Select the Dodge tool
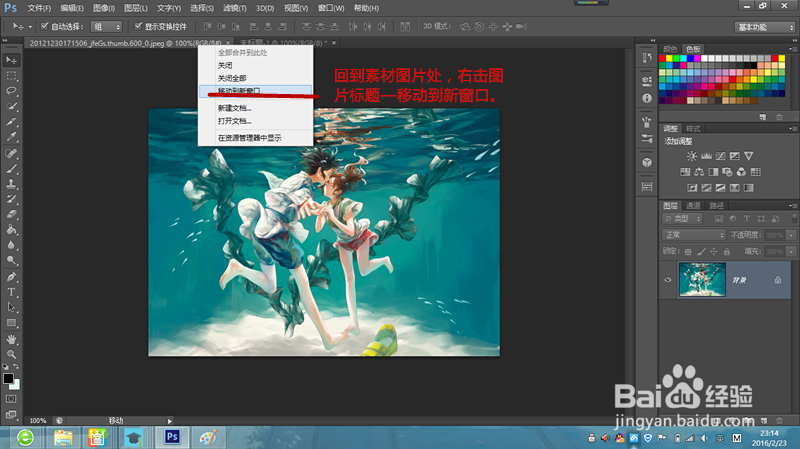The image size is (800, 449). point(11,260)
